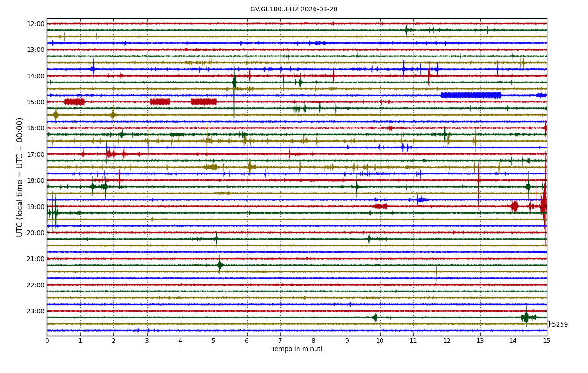
Task: Click the wide blue signal burst before 15:00
Action: point(471,95)
